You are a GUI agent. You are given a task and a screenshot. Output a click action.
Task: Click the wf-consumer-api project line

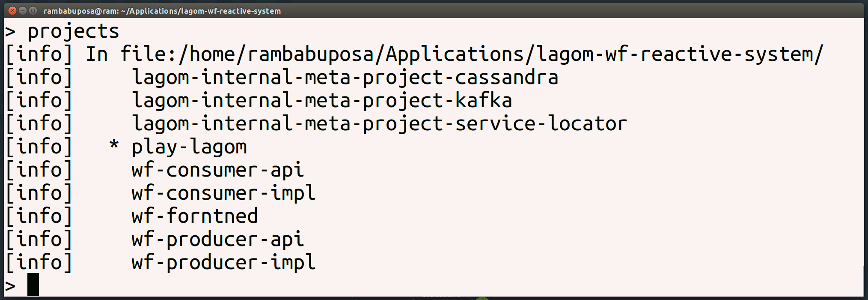pyautogui.click(x=218, y=171)
